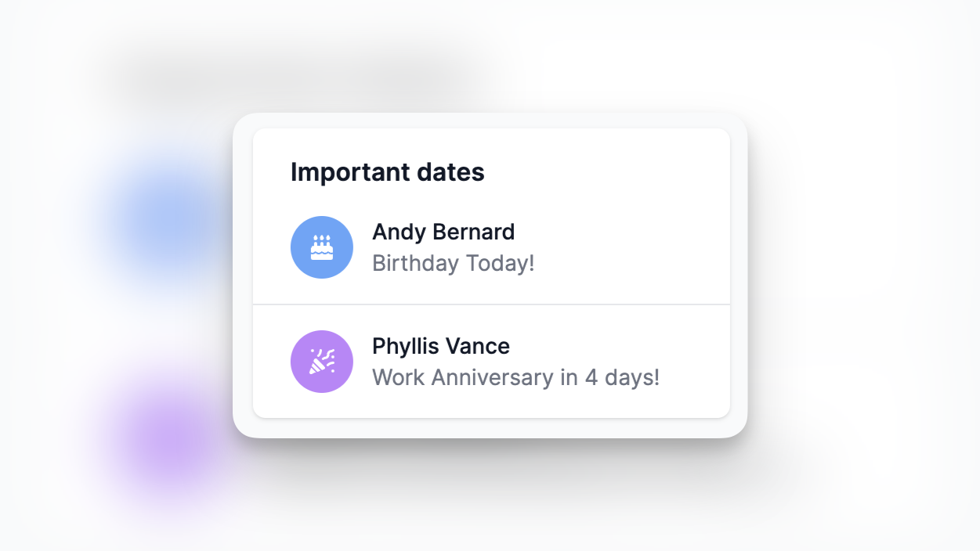Click the "Important dates" heading
The image size is (980, 551).
[x=387, y=172]
